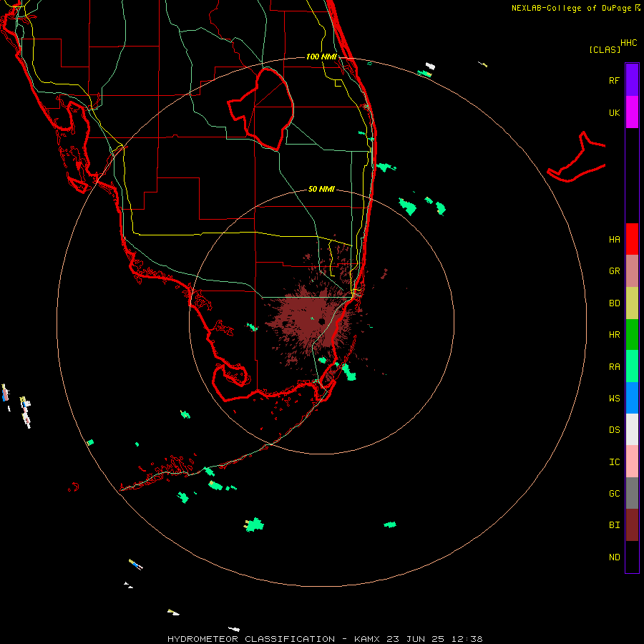644x644 pixels.
Task: Click the UK magenta legend swatch
Action: click(632, 112)
